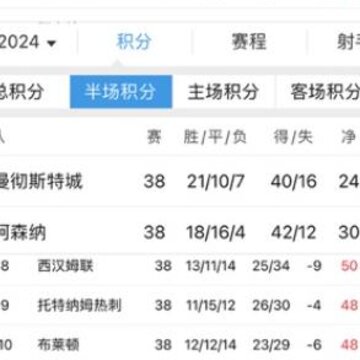
Task: Click the 21/10/7 record cell
Action: (x=216, y=182)
